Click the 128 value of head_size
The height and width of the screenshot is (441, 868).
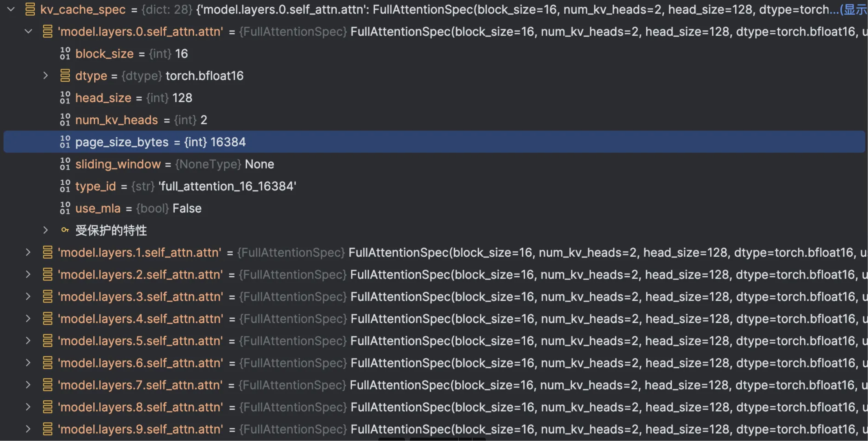(182, 98)
